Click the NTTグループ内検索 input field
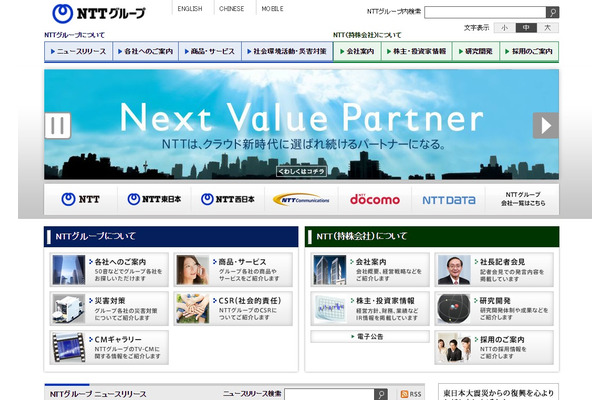The height and width of the screenshot is (400, 610). pyautogui.click(x=484, y=12)
